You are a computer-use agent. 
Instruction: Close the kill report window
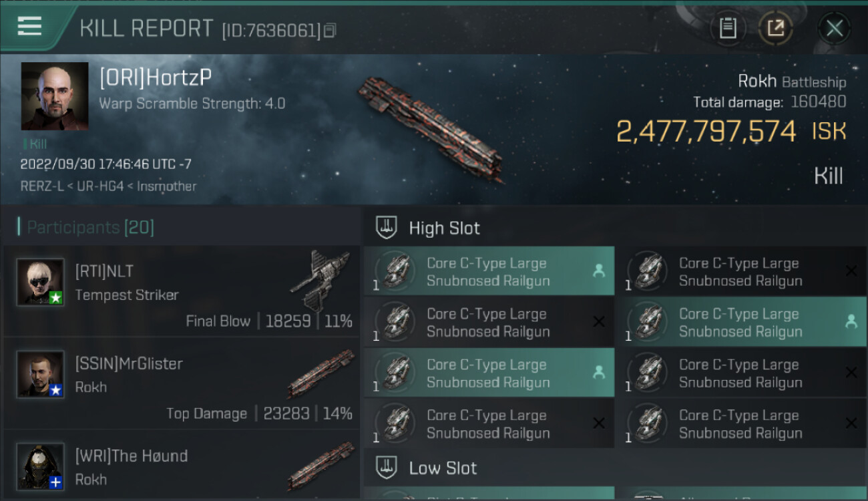point(834,28)
